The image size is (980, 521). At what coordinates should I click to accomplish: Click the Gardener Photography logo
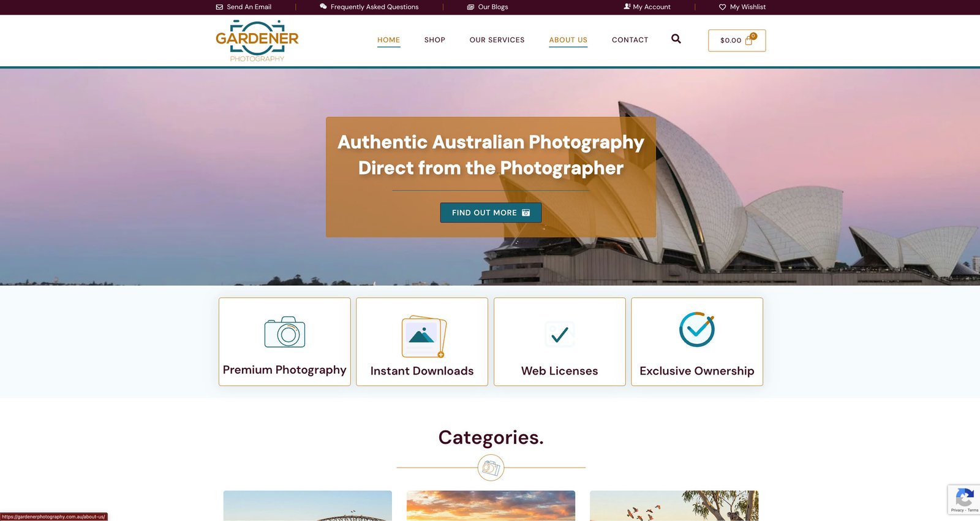(257, 41)
